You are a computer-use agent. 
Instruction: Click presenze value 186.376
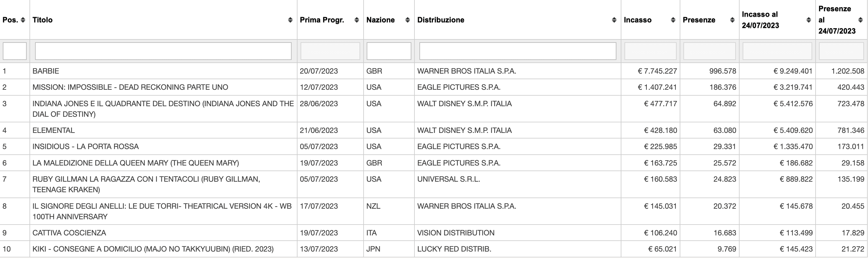723,87
